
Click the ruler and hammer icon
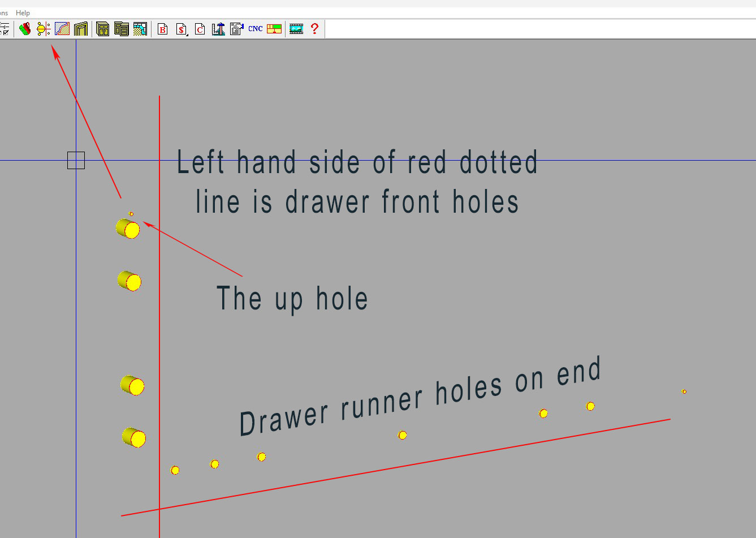(218, 29)
